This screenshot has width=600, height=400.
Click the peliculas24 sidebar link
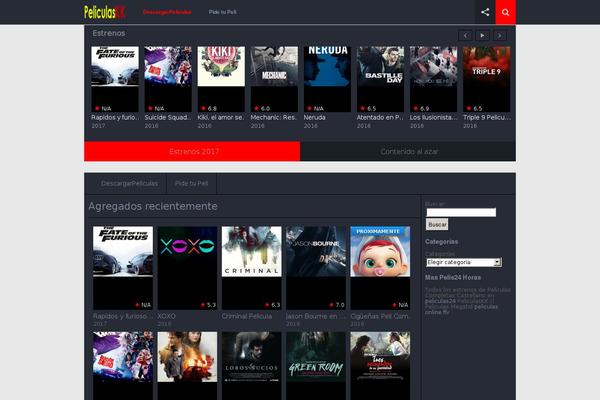click(440, 301)
